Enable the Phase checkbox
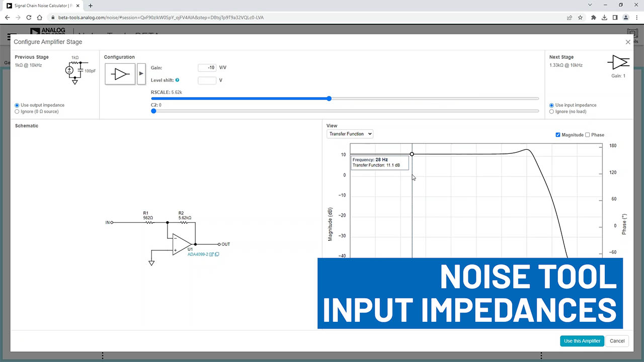This screenshot has width=644, height=362. pos(587,135)
